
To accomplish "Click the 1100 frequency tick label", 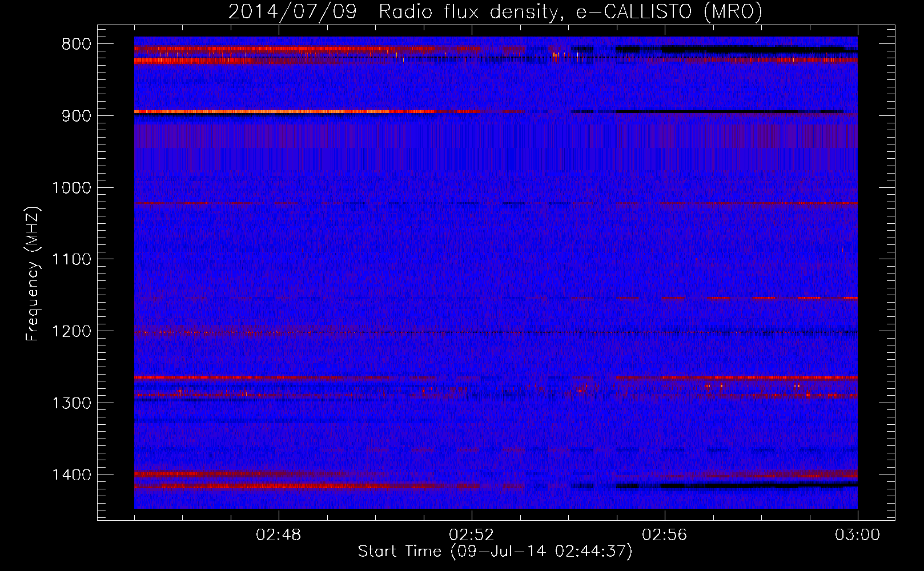I will coord(71,260).
